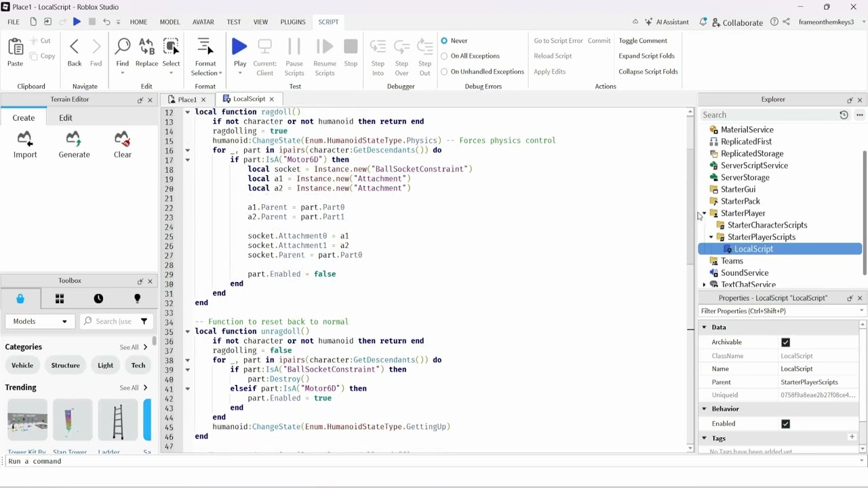
Task: Click Toggle Comment action
Action: 643,41
